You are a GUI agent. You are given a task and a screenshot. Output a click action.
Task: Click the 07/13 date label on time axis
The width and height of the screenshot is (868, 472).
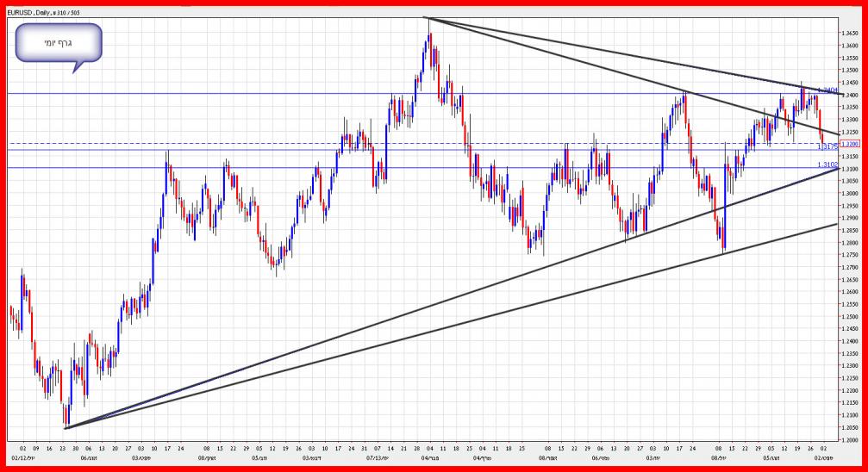(378, 459)
